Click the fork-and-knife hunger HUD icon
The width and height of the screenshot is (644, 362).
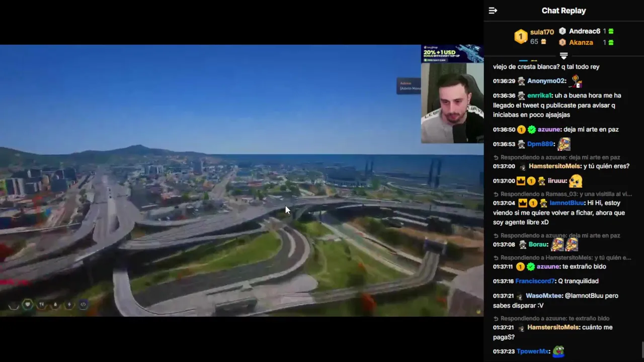(x=42, y=304)
